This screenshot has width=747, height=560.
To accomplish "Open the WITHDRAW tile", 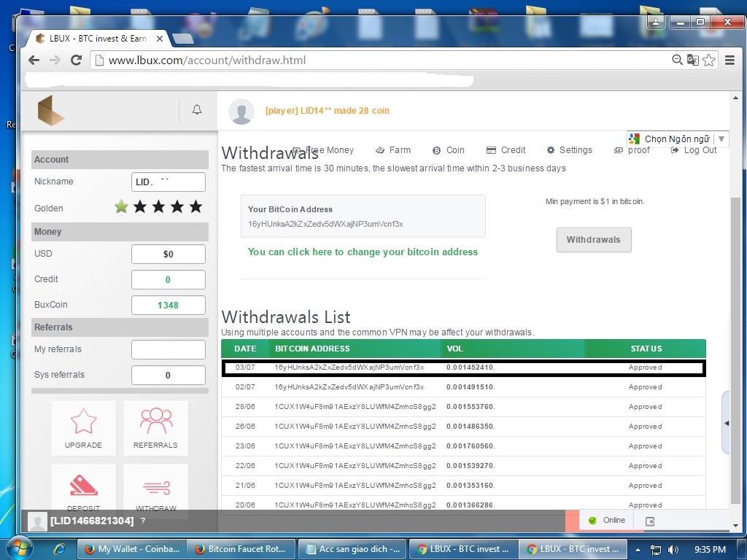I will tap(156, 488).
